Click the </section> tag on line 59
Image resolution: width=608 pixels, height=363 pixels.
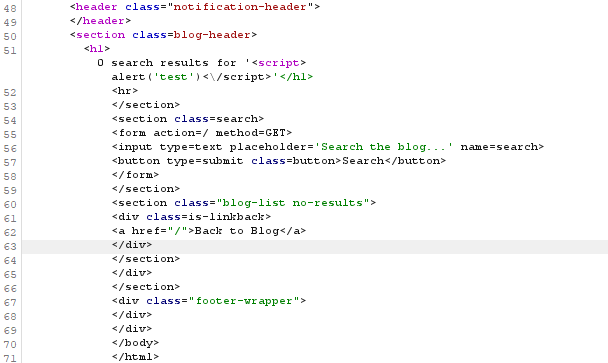[x=146, y=189]
